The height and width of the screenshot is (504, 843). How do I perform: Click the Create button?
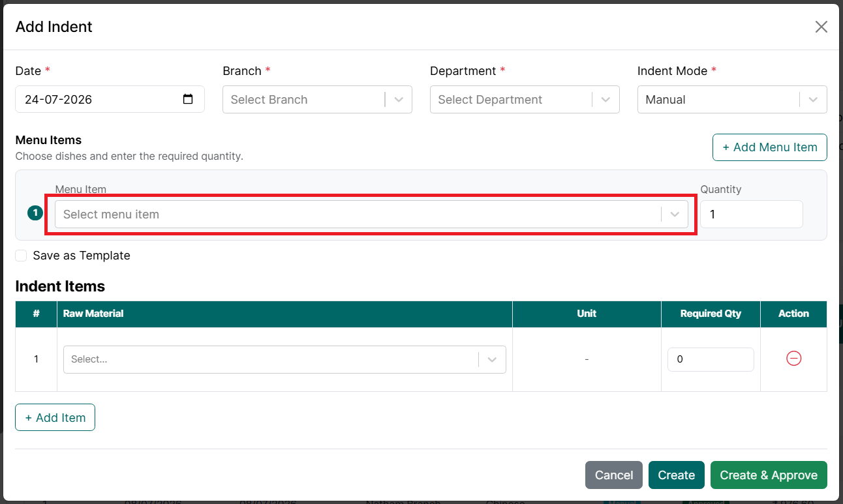[x=677, y=475]
